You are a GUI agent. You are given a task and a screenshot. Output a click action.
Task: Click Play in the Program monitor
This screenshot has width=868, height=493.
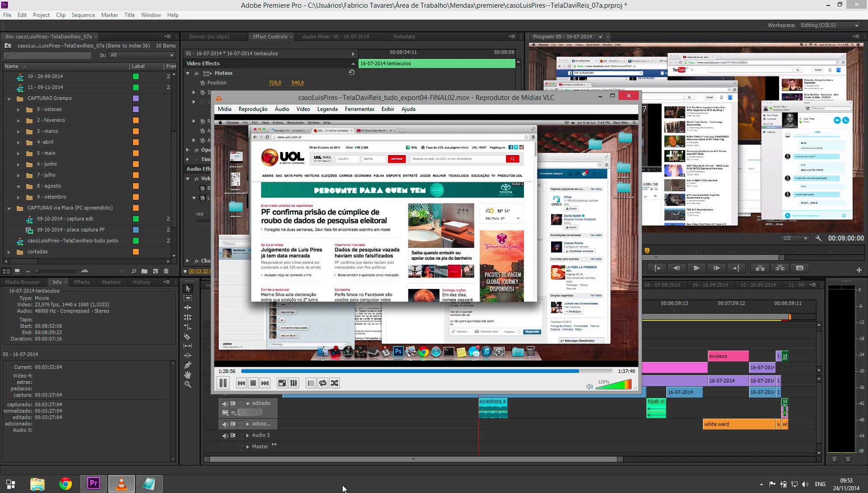point(696,268)
